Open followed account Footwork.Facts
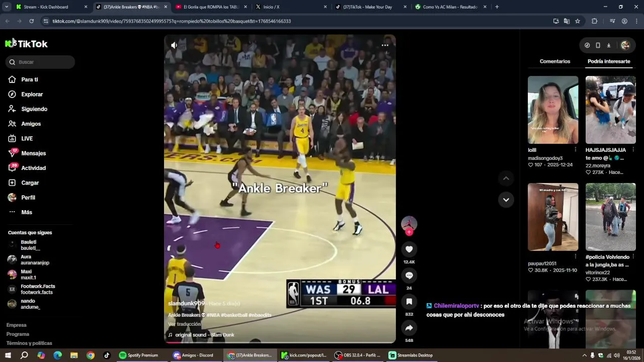This screenshot has height=362, width=644. point(37,289)
